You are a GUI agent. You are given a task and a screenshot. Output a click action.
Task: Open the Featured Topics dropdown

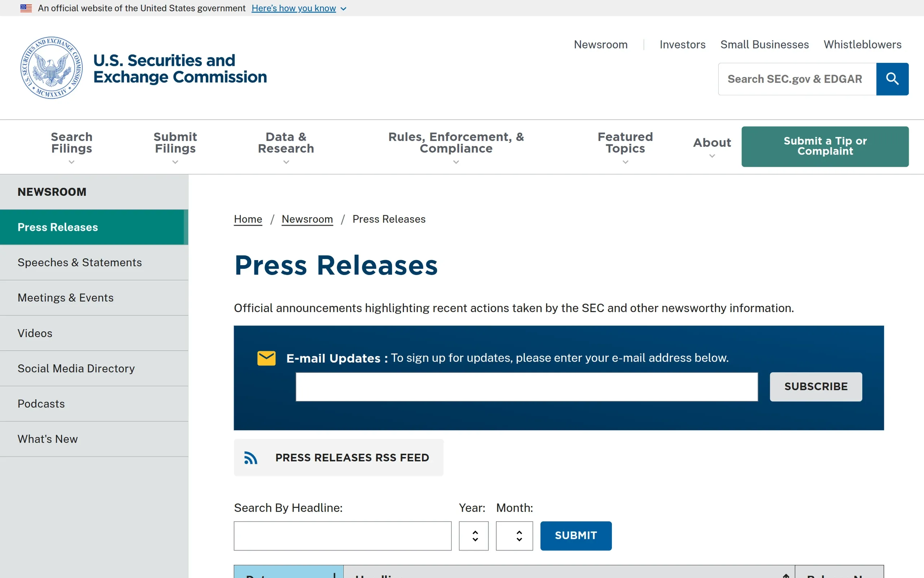click(x=625, y=147)
